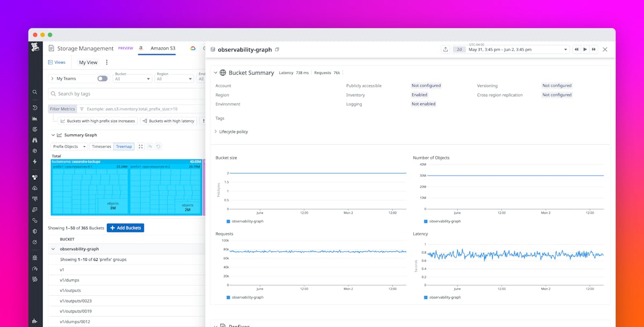Click the Add Buckets button
The height and width of the screenshot is (327, 644).
(125, 228)
